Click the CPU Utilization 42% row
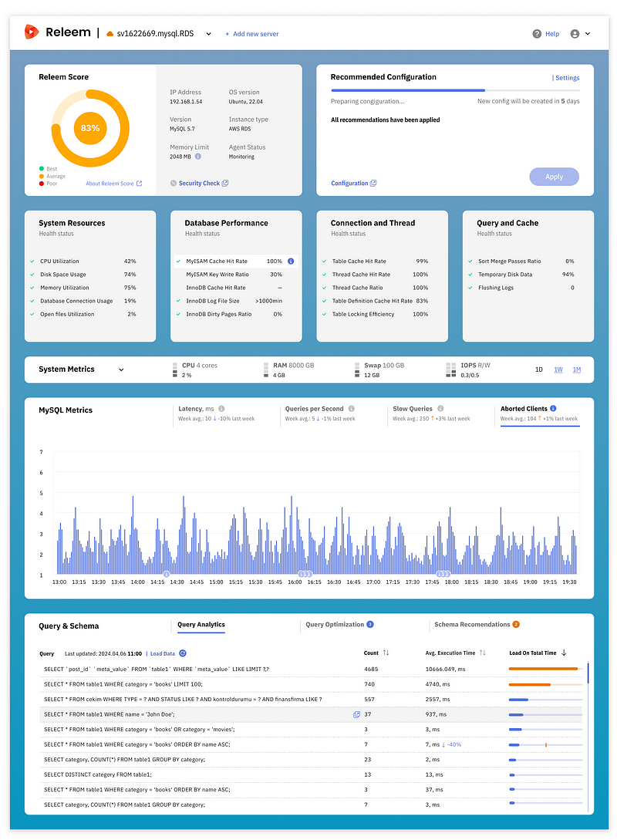 click(83, 261)
